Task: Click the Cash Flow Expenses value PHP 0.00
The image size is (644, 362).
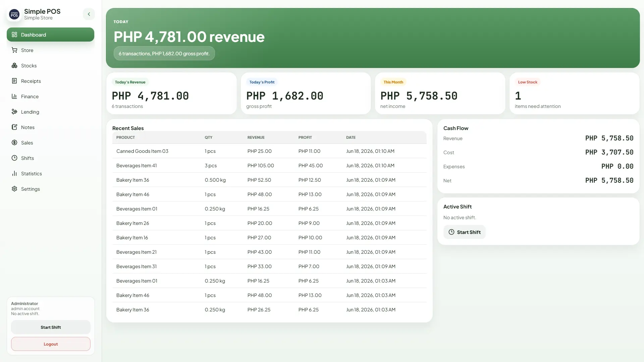Action: (617, 166)
